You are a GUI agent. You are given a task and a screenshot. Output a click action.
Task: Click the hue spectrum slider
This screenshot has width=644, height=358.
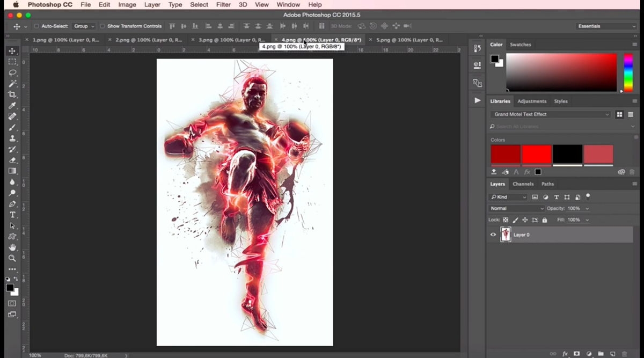click(x=628, y=72)
